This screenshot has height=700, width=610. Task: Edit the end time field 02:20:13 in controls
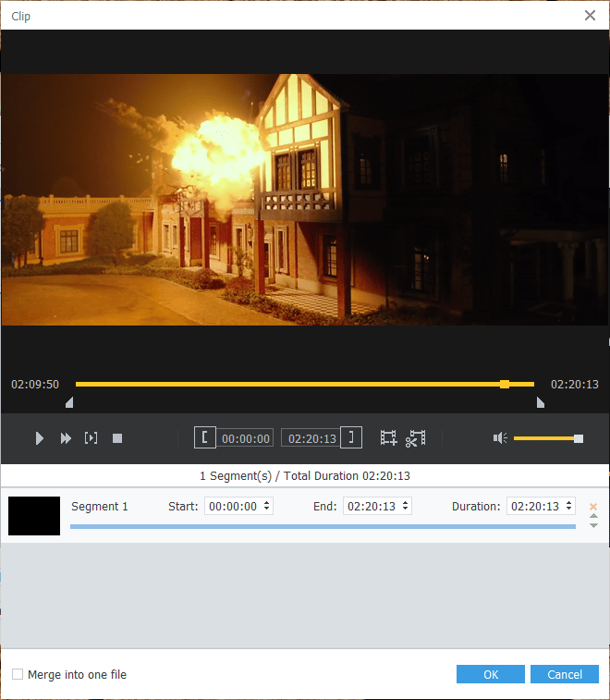coord(311,438)
